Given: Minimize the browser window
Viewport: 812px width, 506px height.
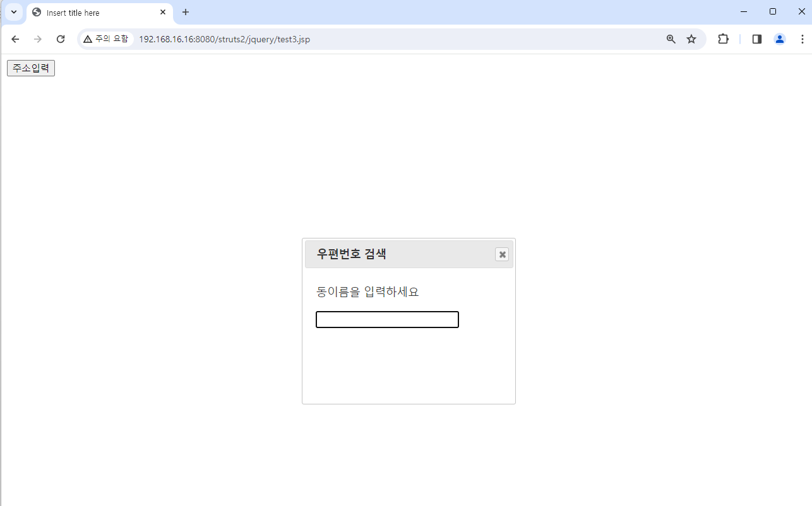Looking at the screenshot, I should coord(743,11).
